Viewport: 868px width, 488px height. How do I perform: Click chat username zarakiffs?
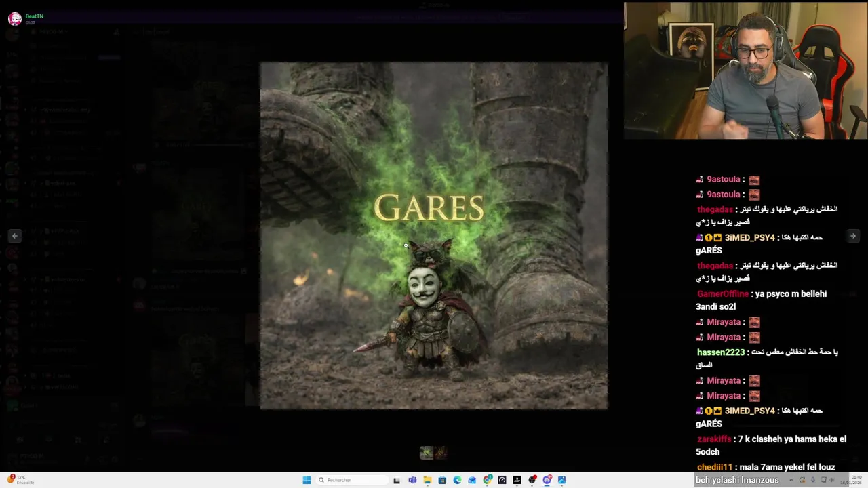click(x=714, y=439)
